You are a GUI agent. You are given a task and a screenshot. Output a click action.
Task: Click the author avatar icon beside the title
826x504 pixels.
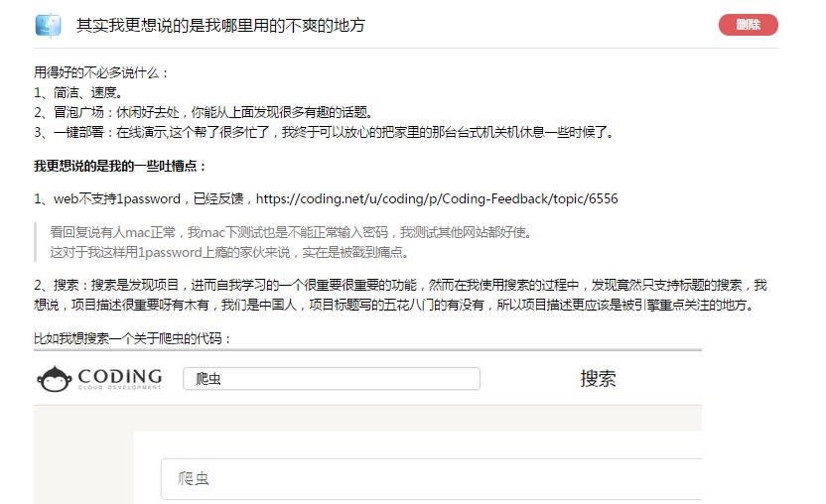(x=47, y=25)
